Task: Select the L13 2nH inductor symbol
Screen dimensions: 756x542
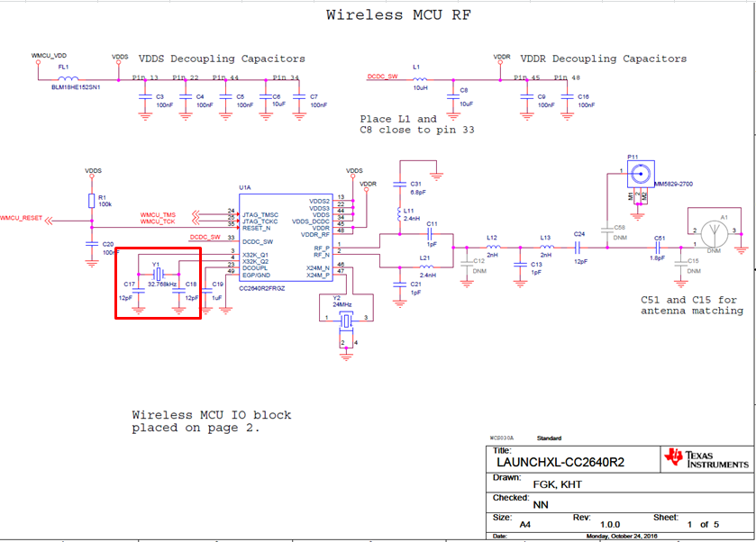Action: point(546,248)
